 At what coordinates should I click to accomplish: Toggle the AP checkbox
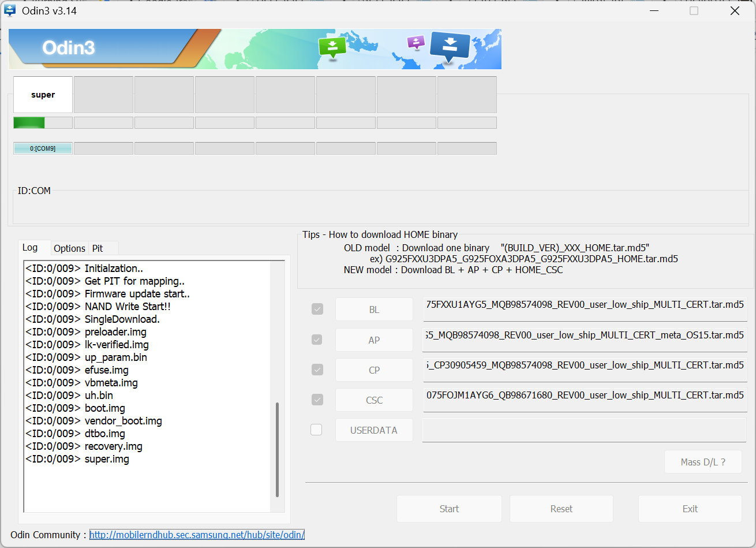click(317, 340)
